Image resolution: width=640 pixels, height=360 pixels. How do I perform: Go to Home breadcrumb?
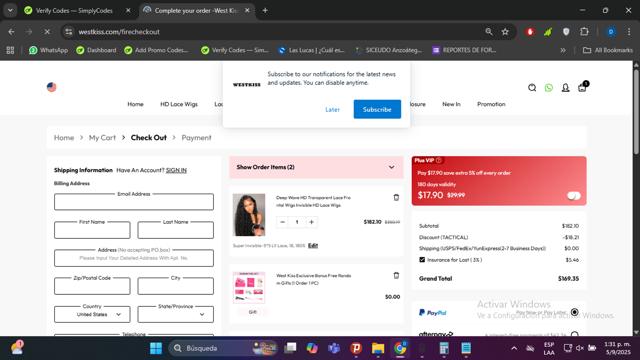click(64, 138)
